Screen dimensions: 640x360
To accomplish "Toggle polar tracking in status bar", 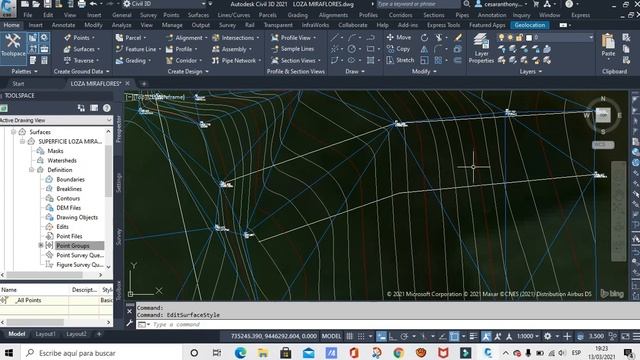I will pyautogui.click(x=404, y=336).
